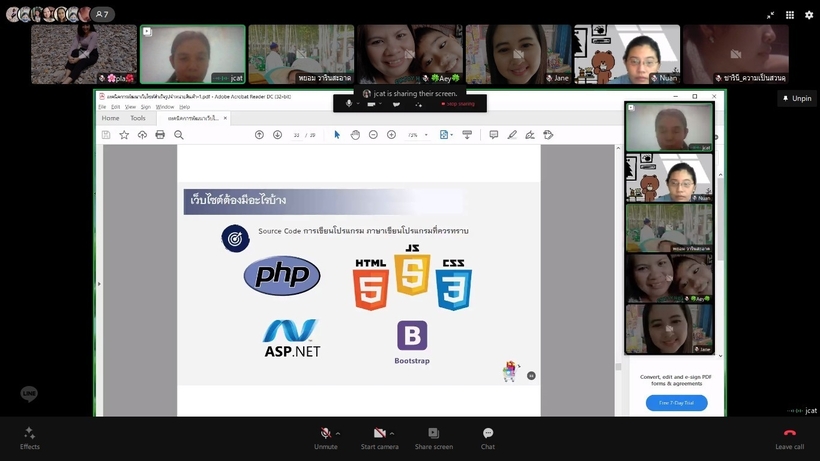This screenshot has width=820, height=461.
Task: Zoom out with the minus circle icon
Action: tap(373, 135)
